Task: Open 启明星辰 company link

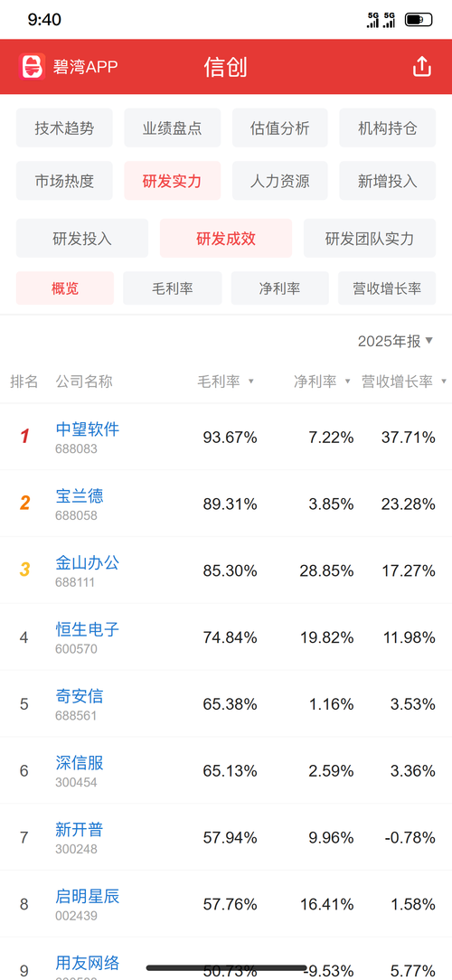Action: (88, 897)
